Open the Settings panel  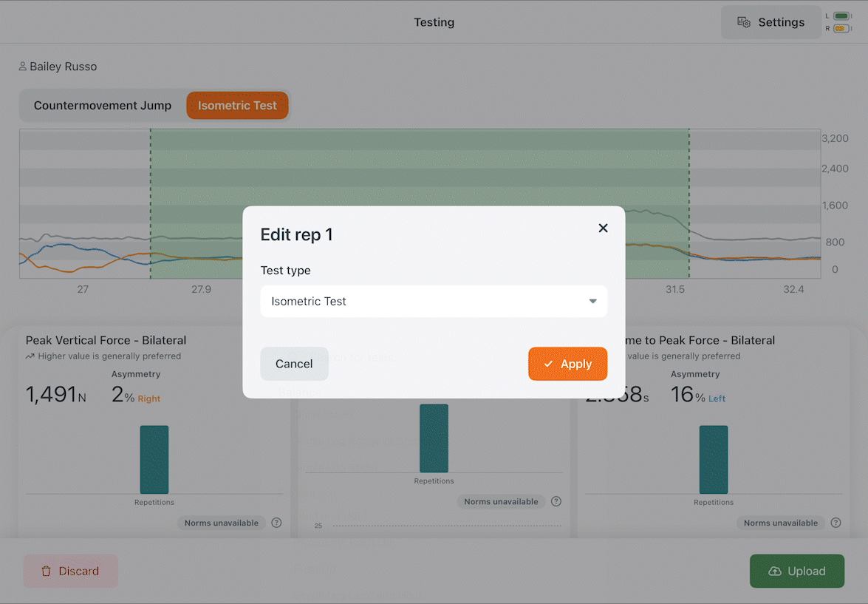[770, 22]
